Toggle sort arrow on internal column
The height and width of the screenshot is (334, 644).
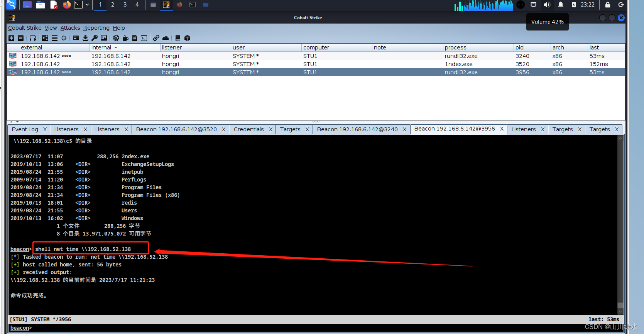pyautogui.click(x=116, y=47)
